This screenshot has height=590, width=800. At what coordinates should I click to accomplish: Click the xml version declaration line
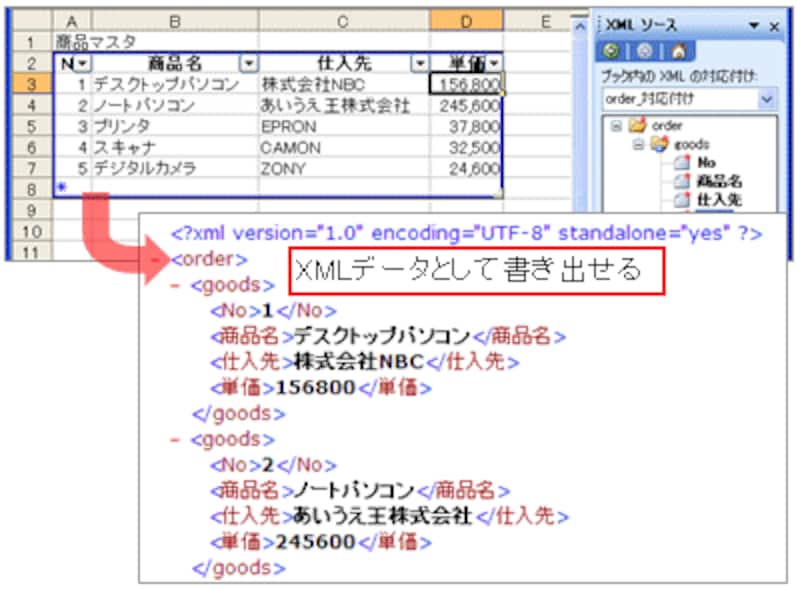(466, 233)
